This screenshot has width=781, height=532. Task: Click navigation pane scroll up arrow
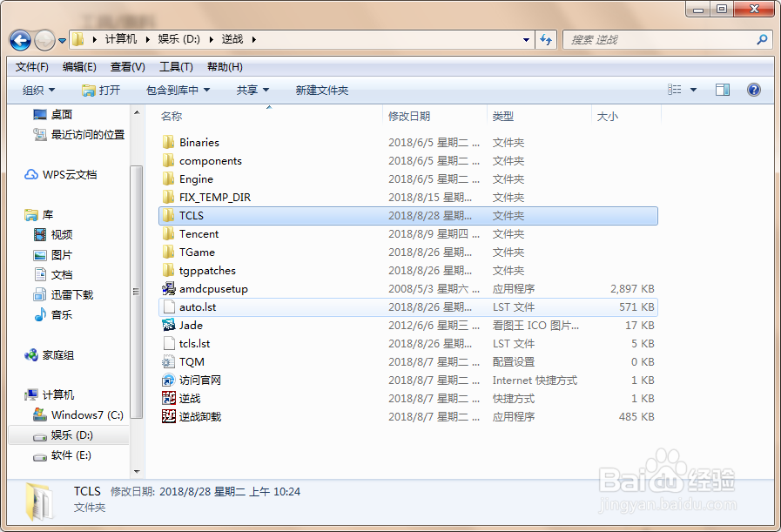(137, 112)
